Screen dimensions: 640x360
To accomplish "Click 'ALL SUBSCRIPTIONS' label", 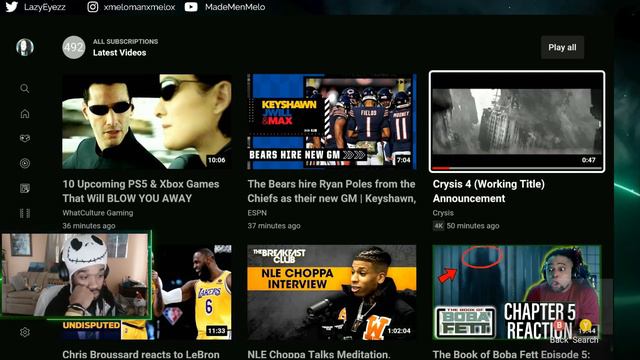I will coord(125,42).
